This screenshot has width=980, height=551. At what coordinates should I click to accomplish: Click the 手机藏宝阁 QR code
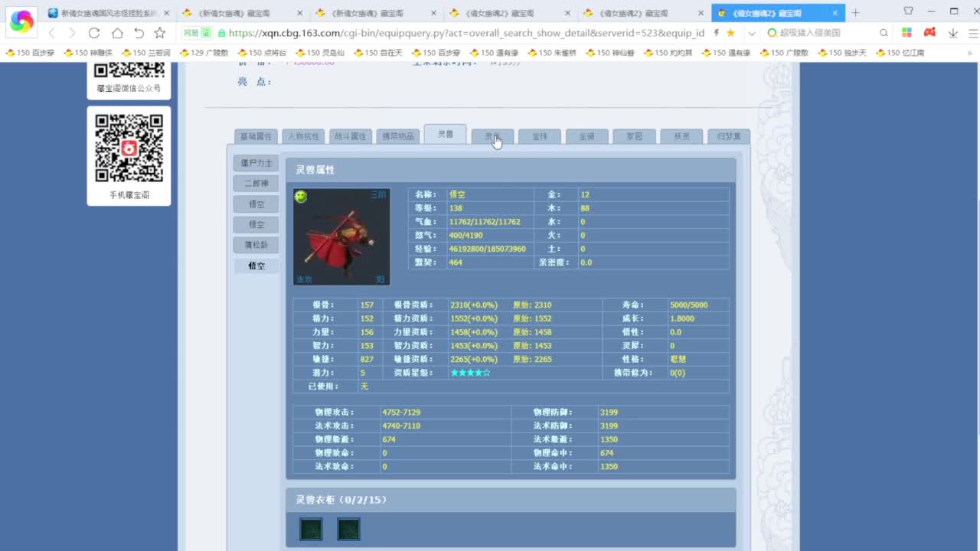(129, 148)
